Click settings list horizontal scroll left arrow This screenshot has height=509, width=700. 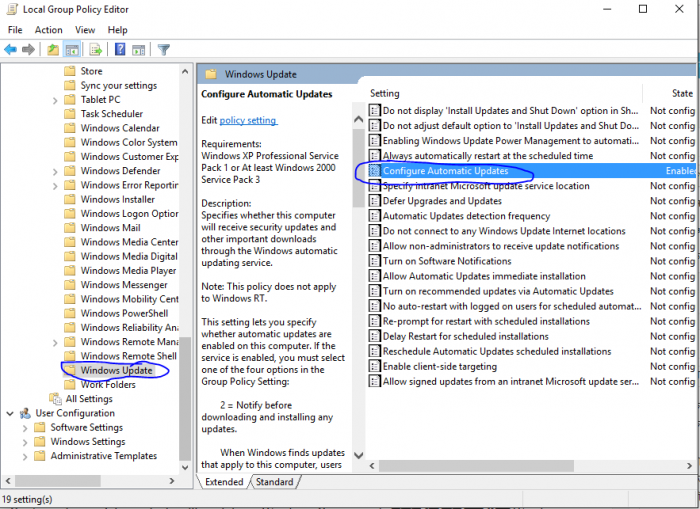click(372, 466)
